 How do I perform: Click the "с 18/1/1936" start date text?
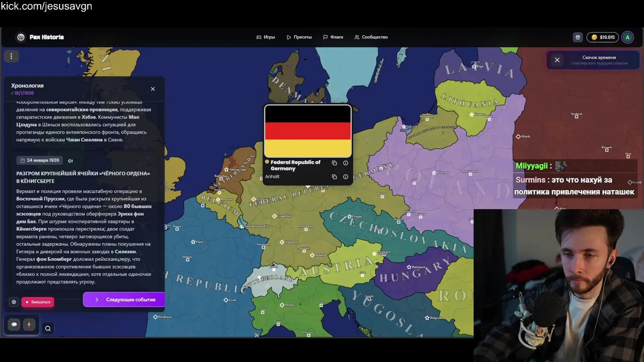coord(23,94)
